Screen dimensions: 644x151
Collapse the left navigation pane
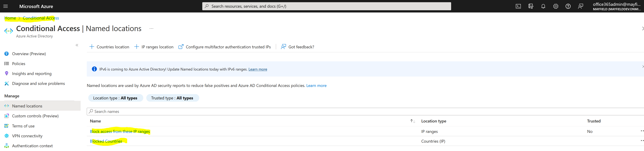[77, 45]
